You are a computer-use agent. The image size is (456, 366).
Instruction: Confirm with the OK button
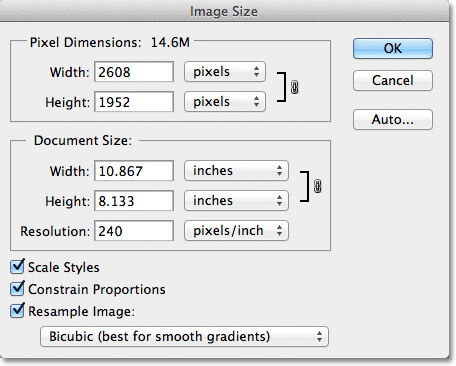[393, 49]
